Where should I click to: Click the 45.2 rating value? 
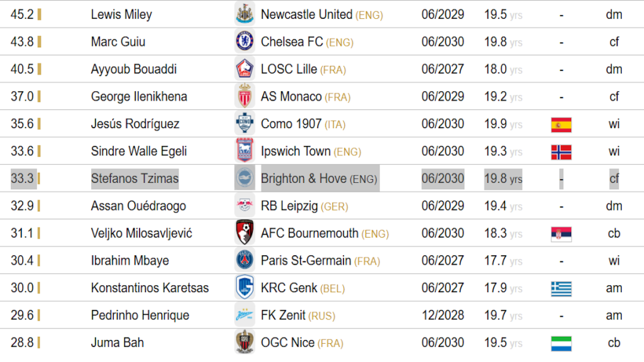click(x=22, y=14)
